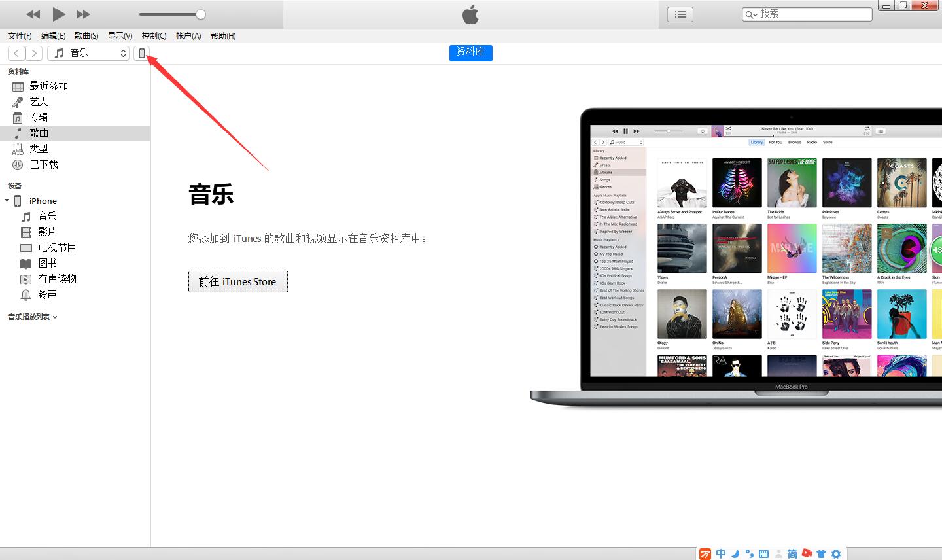Open the 文件(F) menu
Screen dimensions: 942x560
(x=20, y=36)
